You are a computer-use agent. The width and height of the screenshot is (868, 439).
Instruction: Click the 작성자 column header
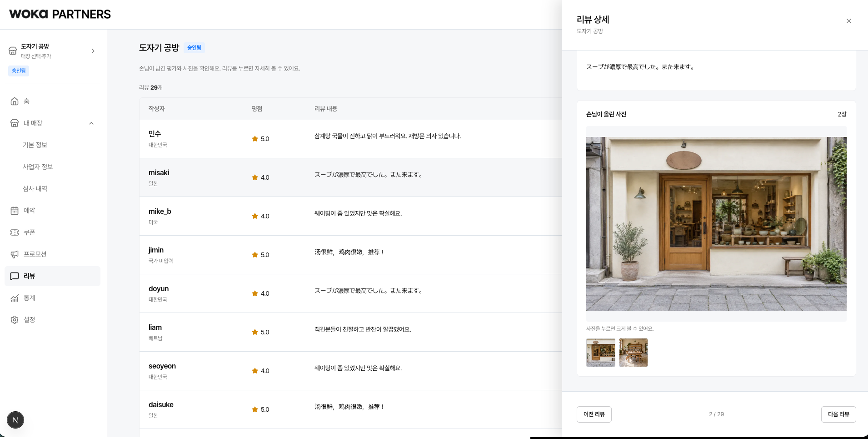(157, 109)
